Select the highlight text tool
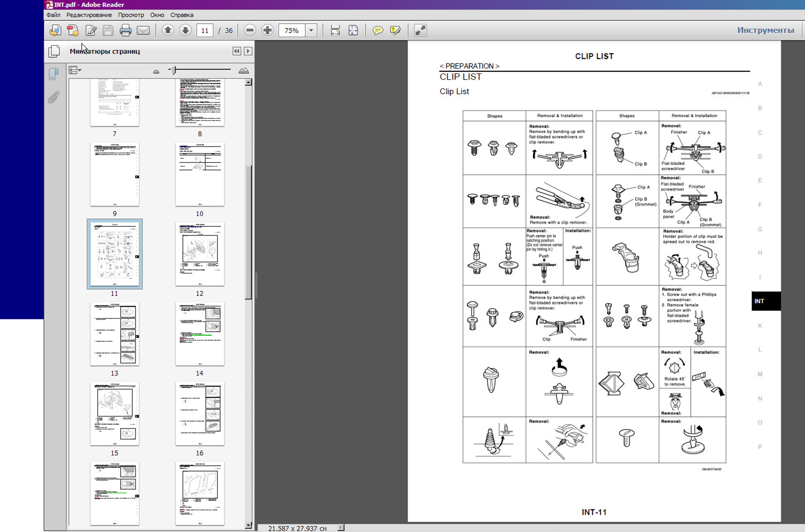Viewport: 805px width, 532px height. tap(395, 31)
